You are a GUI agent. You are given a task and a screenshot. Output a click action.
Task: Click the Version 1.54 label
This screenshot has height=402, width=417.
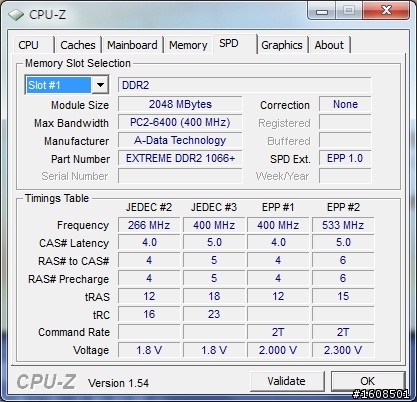118,383
